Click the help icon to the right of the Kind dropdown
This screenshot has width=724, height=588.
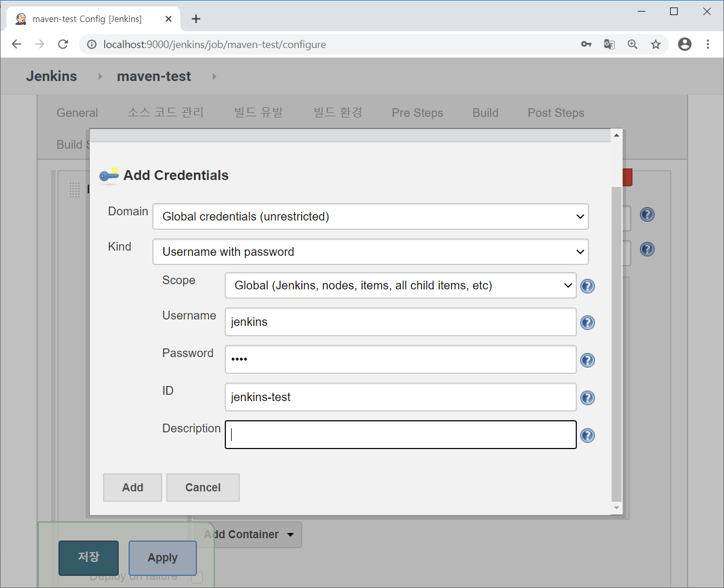(647, 249)
